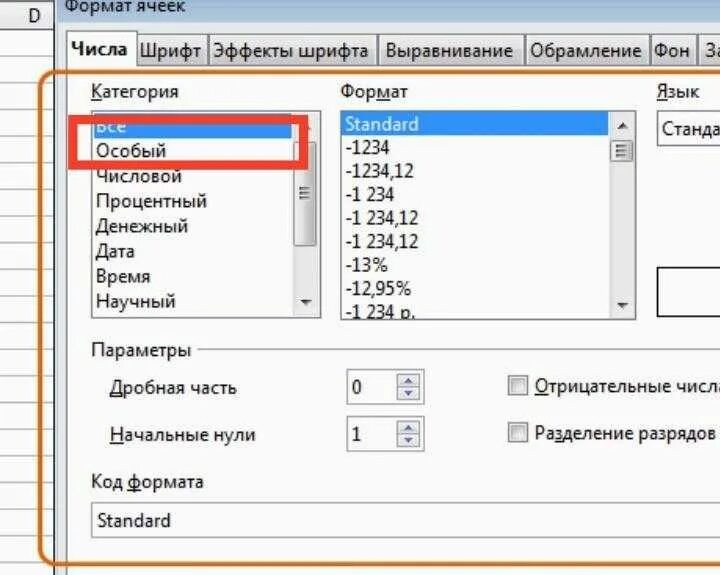Click the format list scroll down arrow
Screen dimensions: 720x575
point(622,305)
